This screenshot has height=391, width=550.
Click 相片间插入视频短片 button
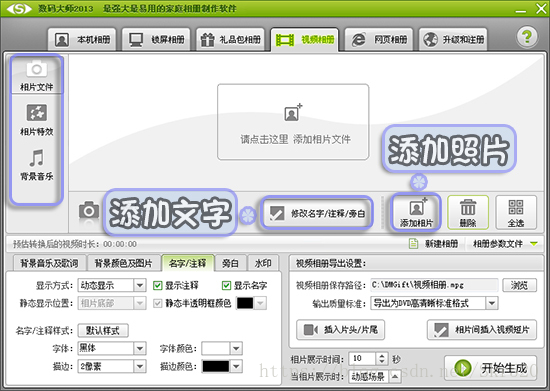tap(482, 330)
